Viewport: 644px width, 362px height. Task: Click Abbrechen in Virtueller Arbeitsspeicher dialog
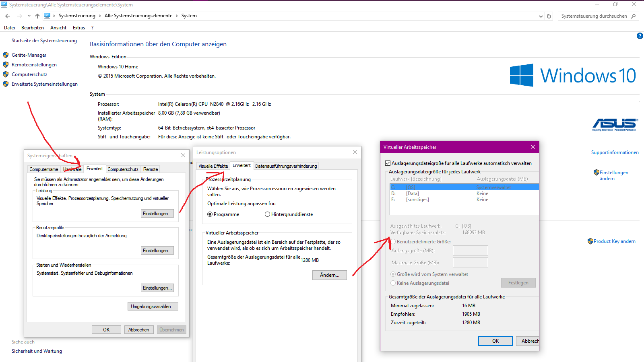(528, 341)
